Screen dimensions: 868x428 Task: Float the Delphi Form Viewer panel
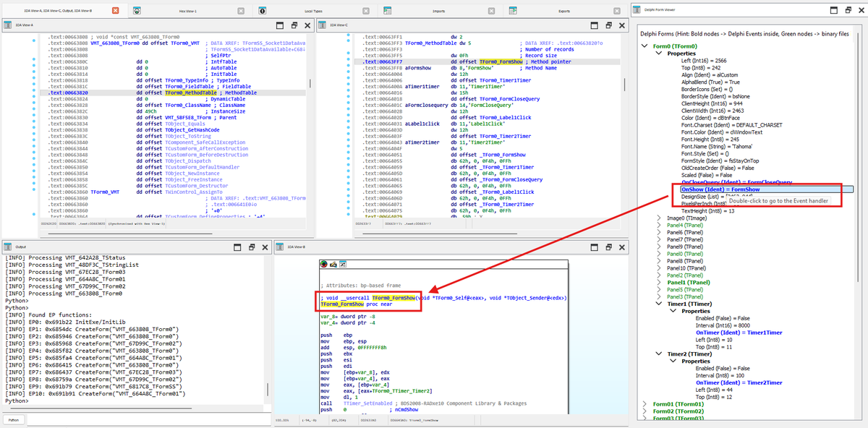pyautogui.click(x=848, y=10)
